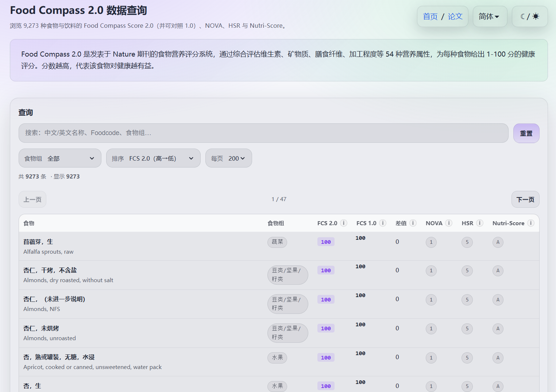Go to the 首页 home link
This screenshot has width=556, height=392.
coord(430,16)
